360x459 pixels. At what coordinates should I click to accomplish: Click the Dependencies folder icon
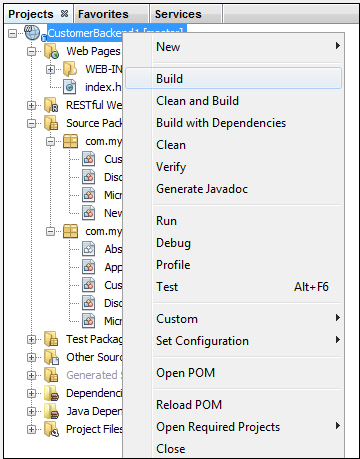click(52, 393)
